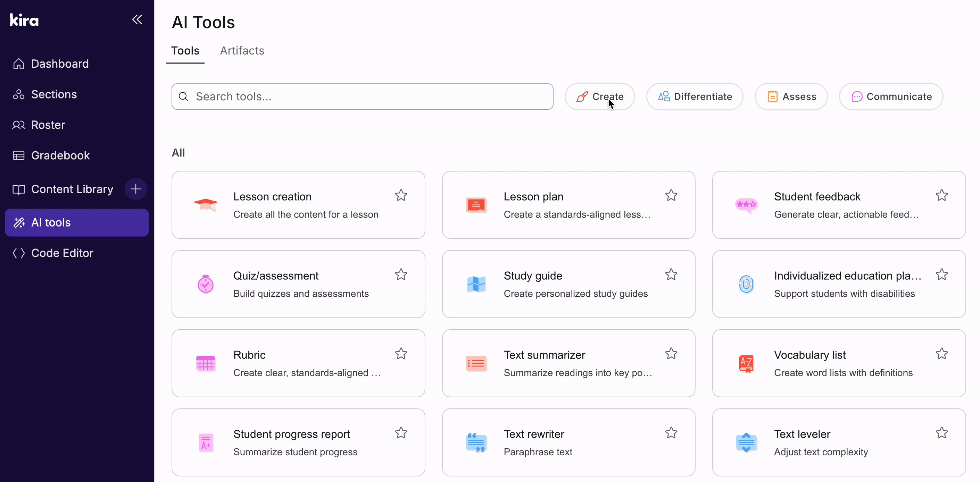Open the Student progress report title
The width and height of the screenshot is (980, 482).
click(291, 434)
